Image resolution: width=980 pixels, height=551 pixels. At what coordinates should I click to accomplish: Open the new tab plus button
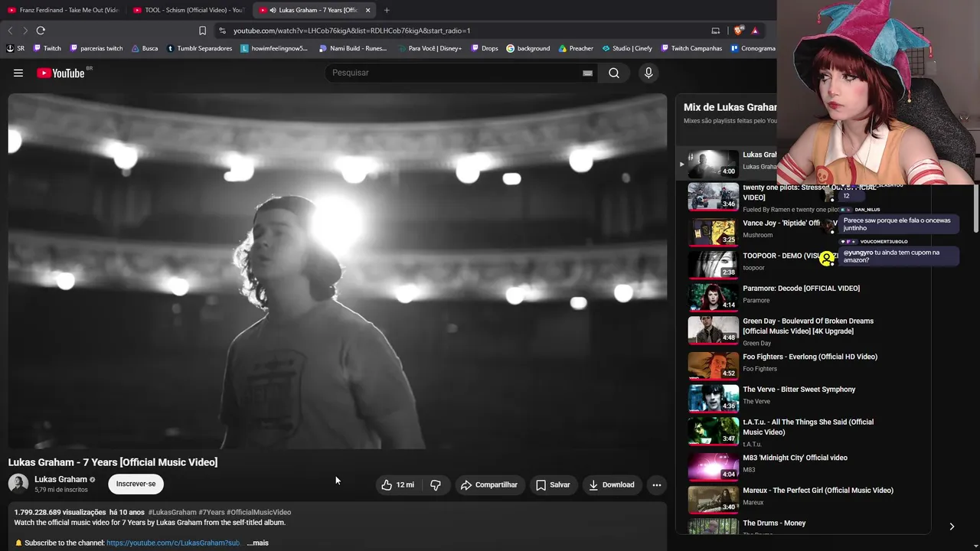387,10
